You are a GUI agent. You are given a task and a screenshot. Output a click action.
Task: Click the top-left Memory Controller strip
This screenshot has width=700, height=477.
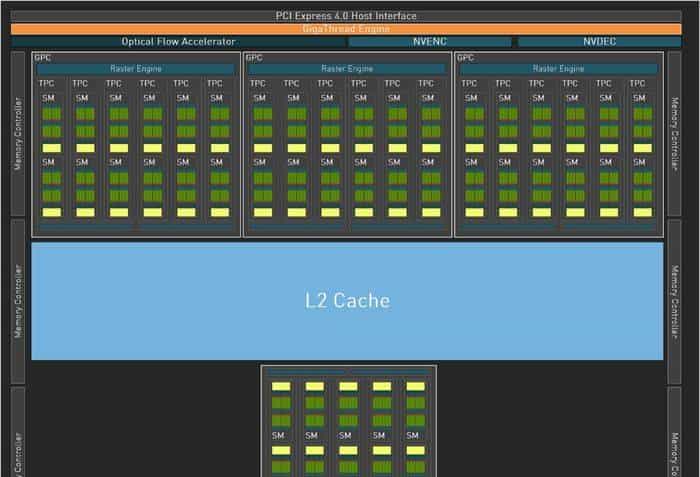(x=18, y=133)
